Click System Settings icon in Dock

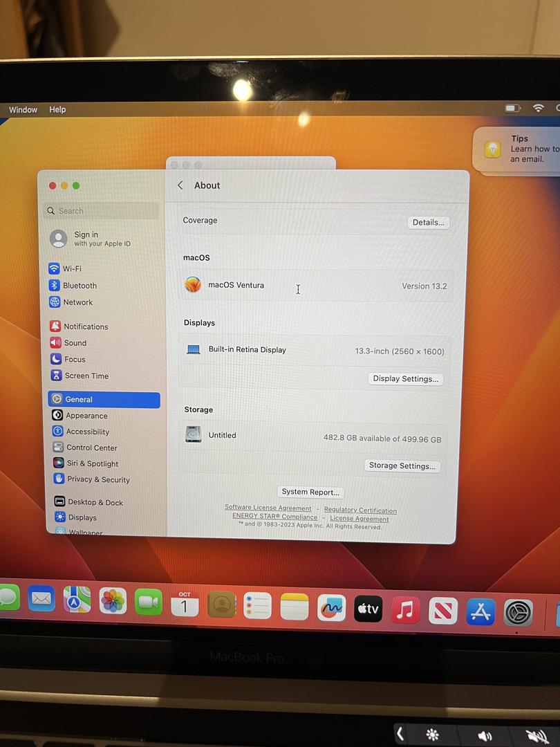pyautogui.click(x=518, y=613)
